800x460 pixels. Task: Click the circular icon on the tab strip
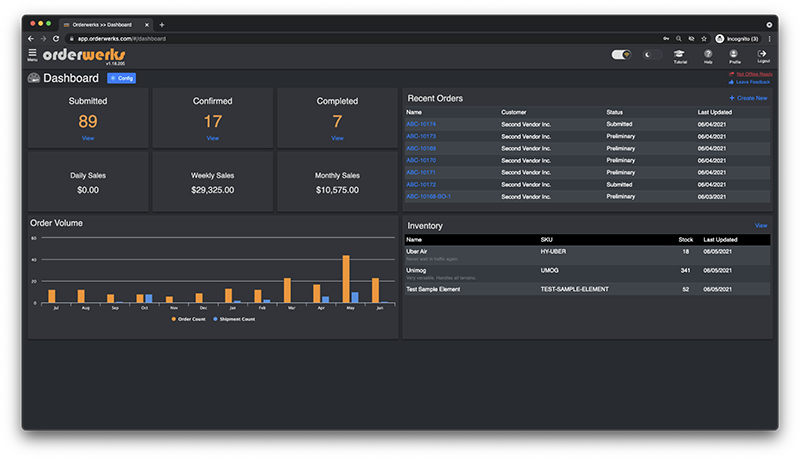click(x=769, y=24)
